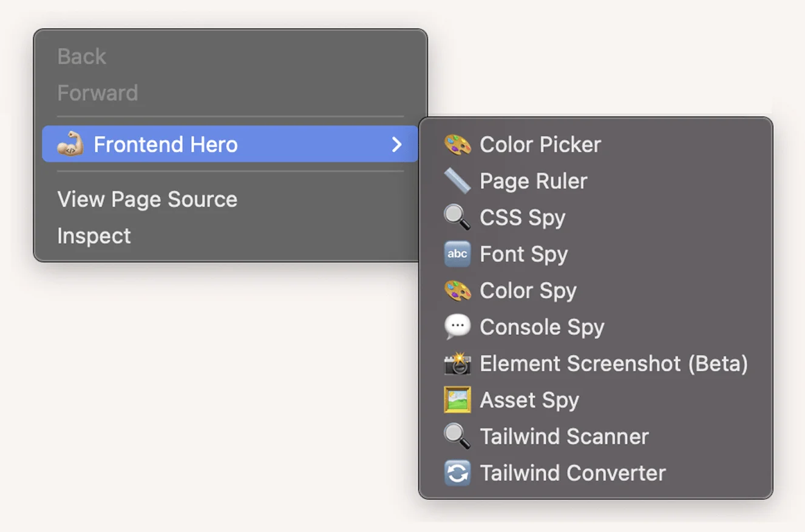The width and height of the screenshot is (805, 532).
Task: Choose View Page Source
Action: click(x=147, y=200)
